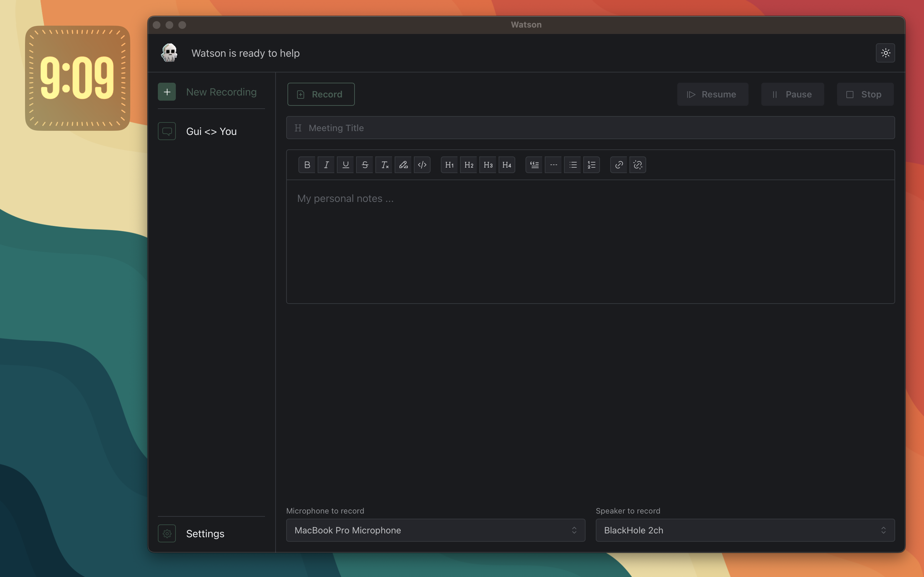Open the Gui <> You recording

211,131
